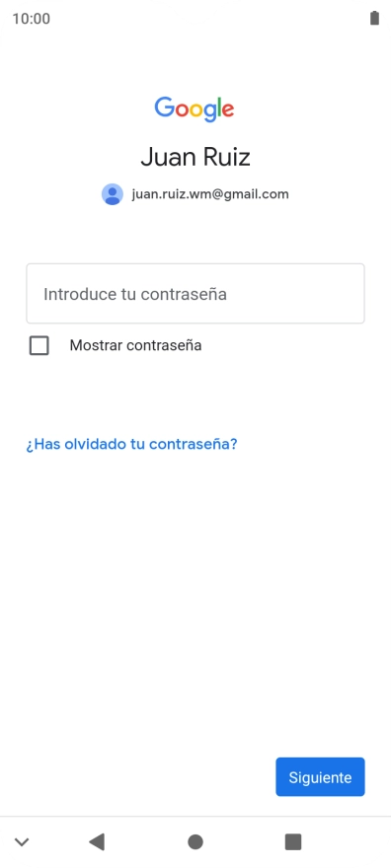This screenshot has height=868, width=391.
Task: Tap the 10:00 clock in status bar
Action: (x=32, y=19)
